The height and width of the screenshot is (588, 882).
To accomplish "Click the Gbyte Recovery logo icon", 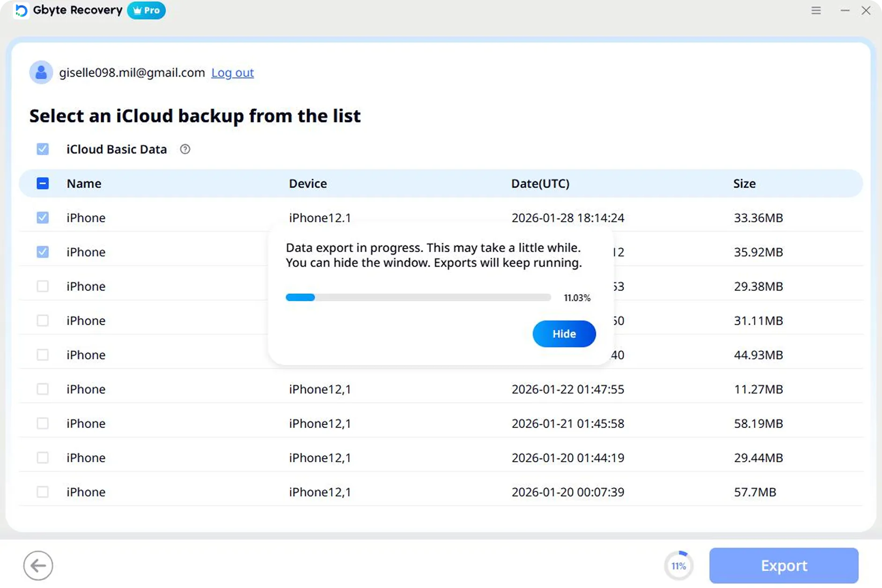I will pos(22,10).
